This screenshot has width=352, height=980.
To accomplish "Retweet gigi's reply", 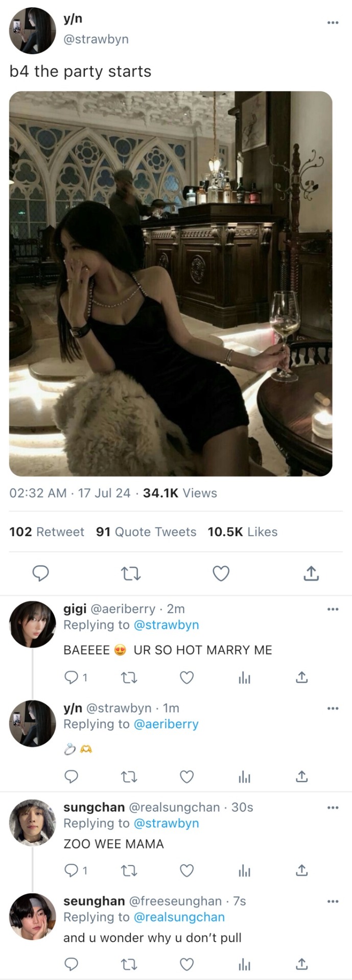I will tap(129, 677).
